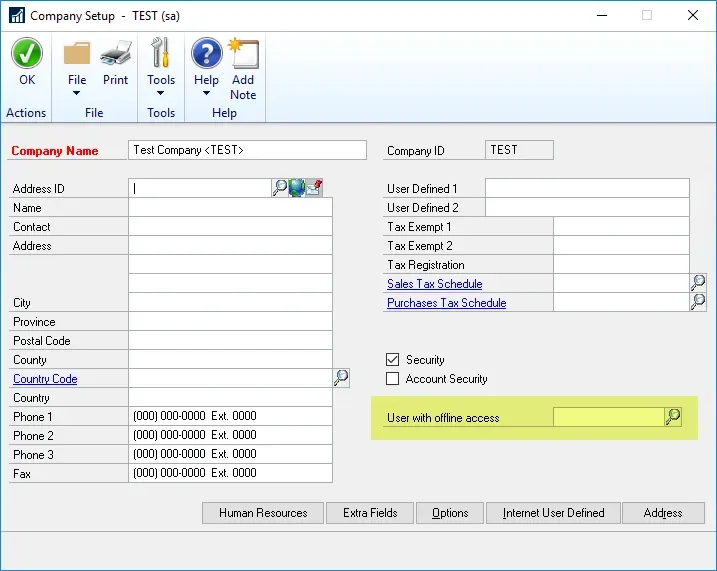The width and height of the screenshot is (717, 571).
Task: Click the Country Code lookup magnifier
Action: pyautogui.click(x=341, y=378)
